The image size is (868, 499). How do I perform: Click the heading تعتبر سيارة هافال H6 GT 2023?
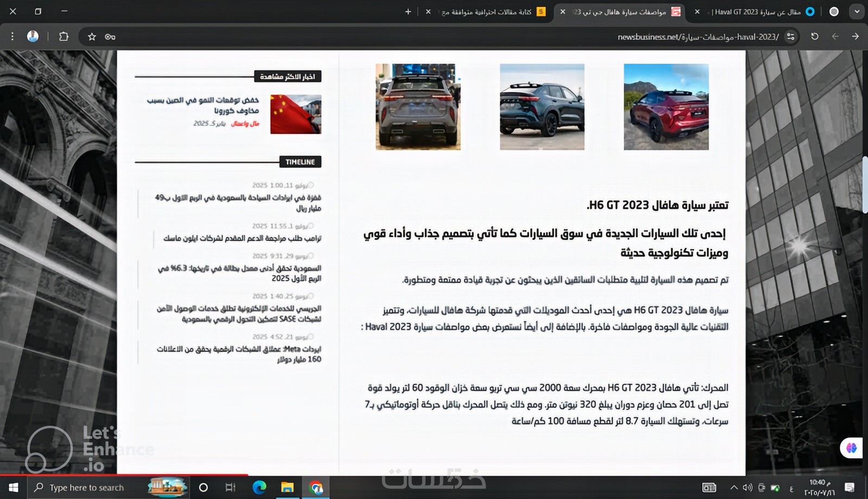pyautogui.click(x=658, y=205)
